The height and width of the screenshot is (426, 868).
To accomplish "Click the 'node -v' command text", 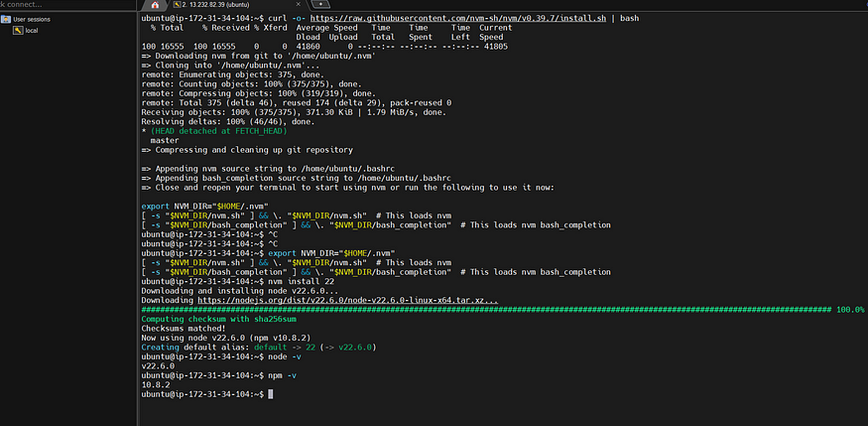I will coord(285,356).
